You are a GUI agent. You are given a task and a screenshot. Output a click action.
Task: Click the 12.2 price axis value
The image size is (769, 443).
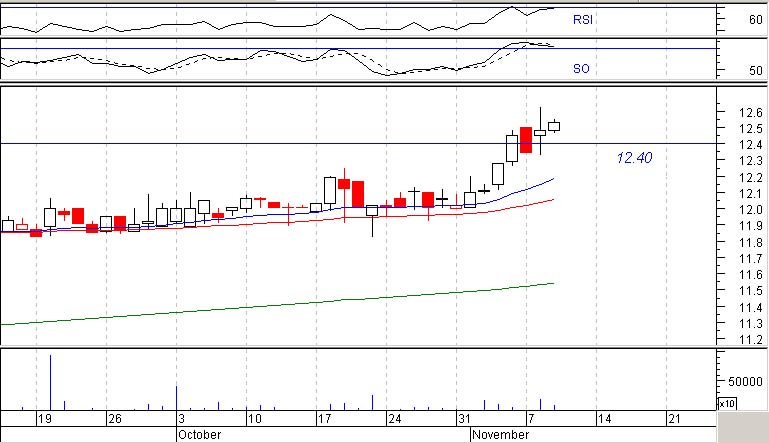[x=750, y=177]
